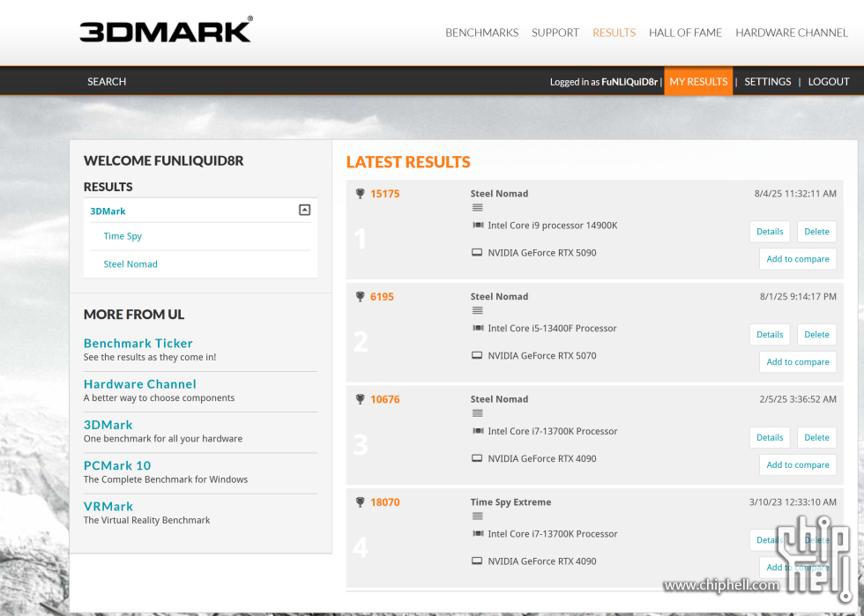This screenshot has width=864, height=616.
Task: Add the 10676 result to compare
Action: coord(798,465)
